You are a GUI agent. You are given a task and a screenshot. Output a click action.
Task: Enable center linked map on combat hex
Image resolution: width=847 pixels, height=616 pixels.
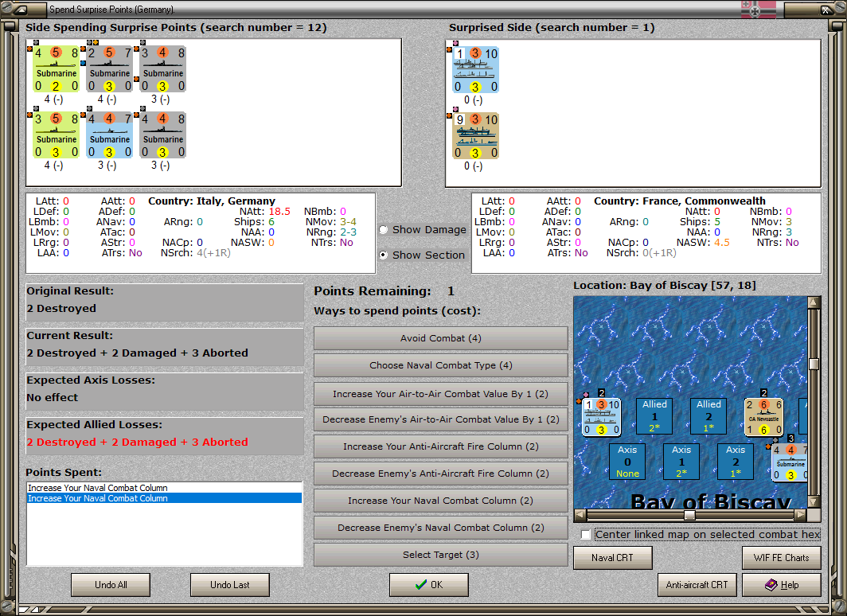click(x=586, y=535)
